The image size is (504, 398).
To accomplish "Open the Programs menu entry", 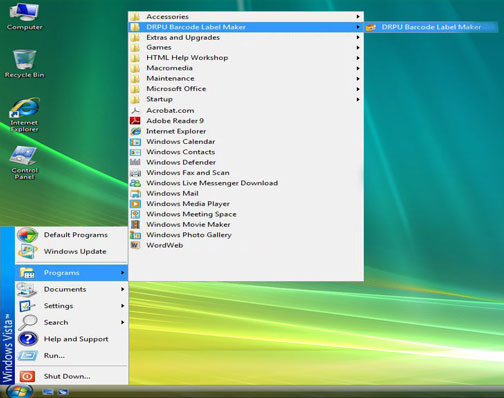I will (71, 273).
